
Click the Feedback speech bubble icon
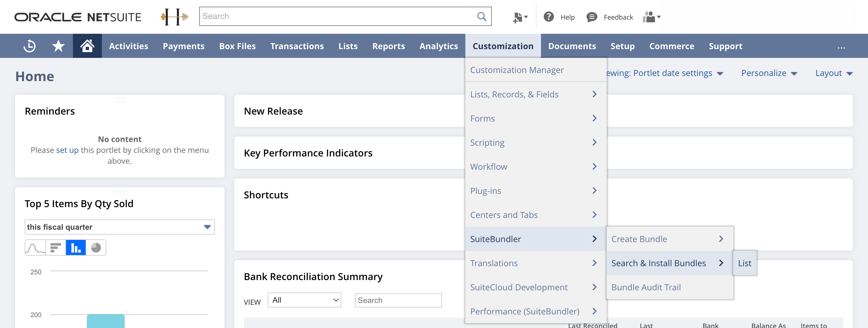tap(592, 17)
